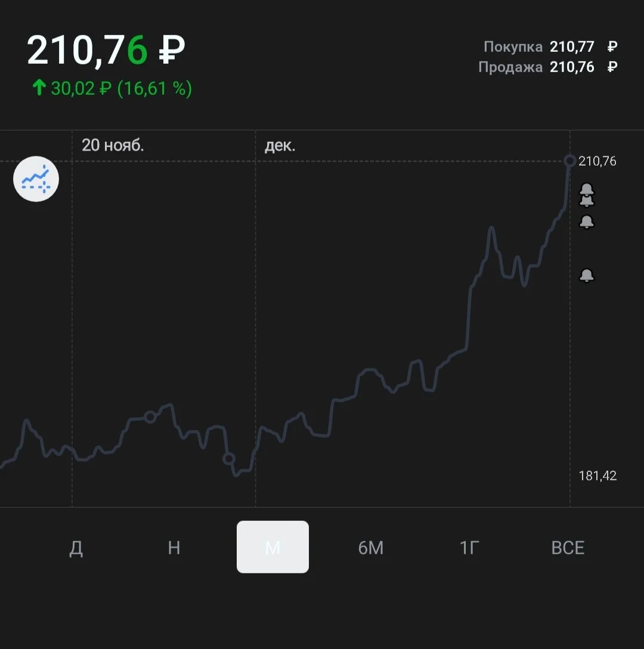The height and width of the screenshot is (649, 644).
Task: Click the green 30,02 ₽ (16,61 %) change
Action: [x=121, y=89]
